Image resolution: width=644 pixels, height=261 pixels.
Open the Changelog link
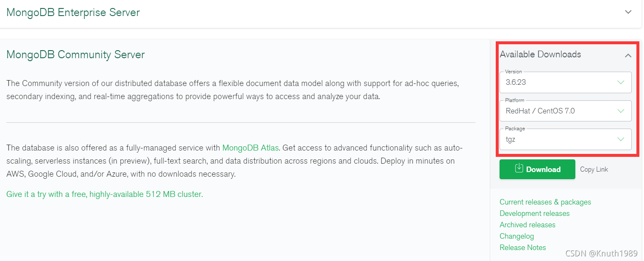coord(517,236)
